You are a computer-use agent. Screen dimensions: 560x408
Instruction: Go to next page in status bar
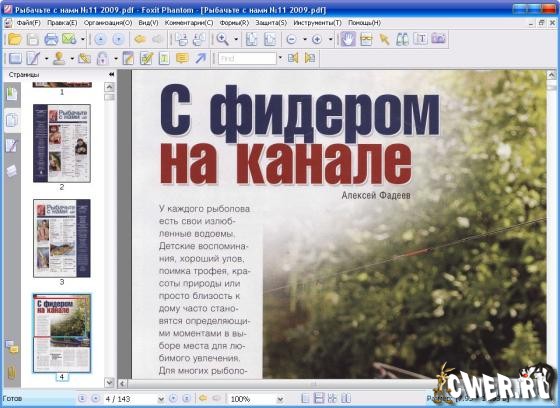tap(173, 398)
